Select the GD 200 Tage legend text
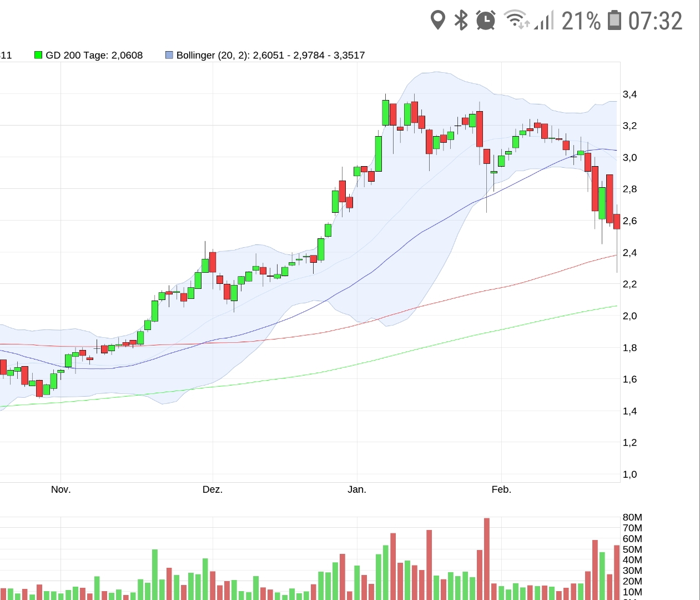 coord(94,55)
